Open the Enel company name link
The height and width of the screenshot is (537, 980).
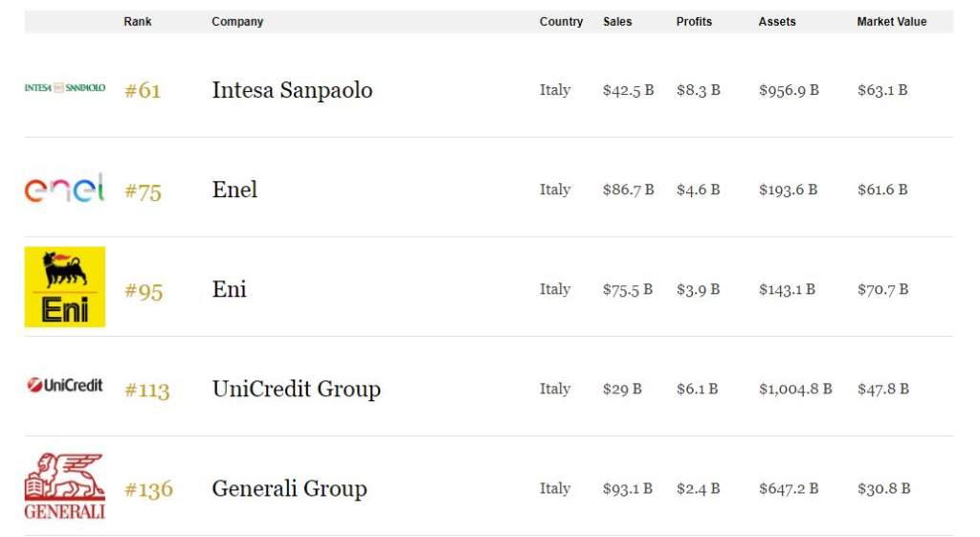point(234,190)
